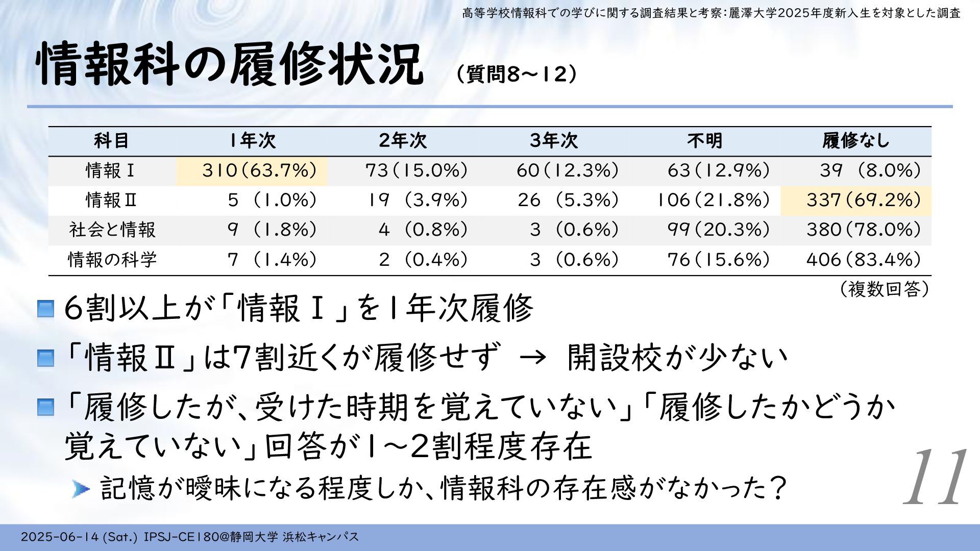This screenshot has height=551, width=980.
Task: Click the arrow bullet before 記憶が曖昧になる
Action: [x=81, y=489]
